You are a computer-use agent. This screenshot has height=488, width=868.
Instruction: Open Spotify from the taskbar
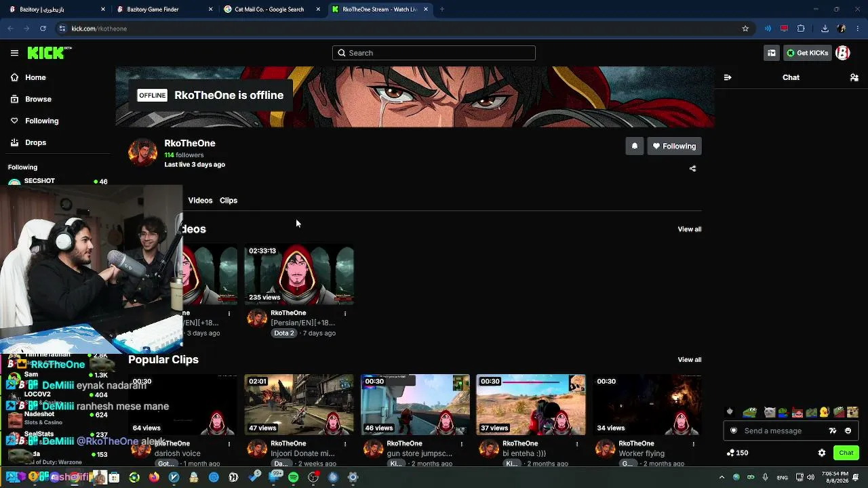(x=294, y=477)
